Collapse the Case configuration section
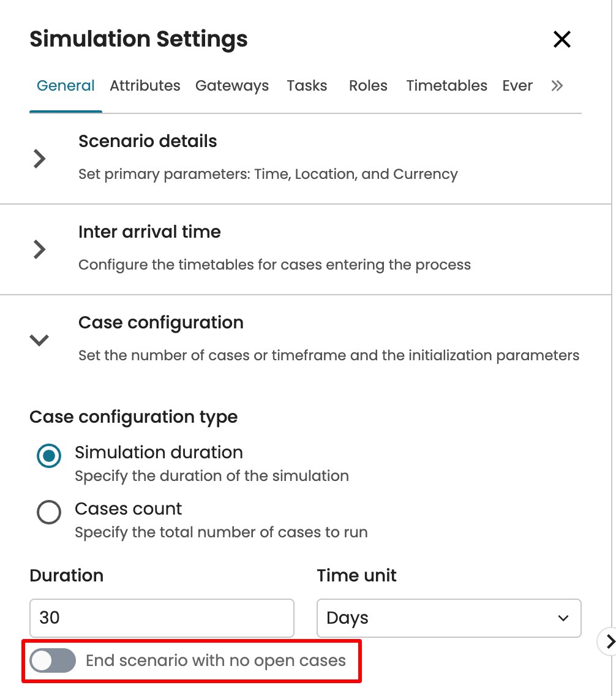This screenshot has height=696, width=616. pyautogui.click(x=40, y=340)
